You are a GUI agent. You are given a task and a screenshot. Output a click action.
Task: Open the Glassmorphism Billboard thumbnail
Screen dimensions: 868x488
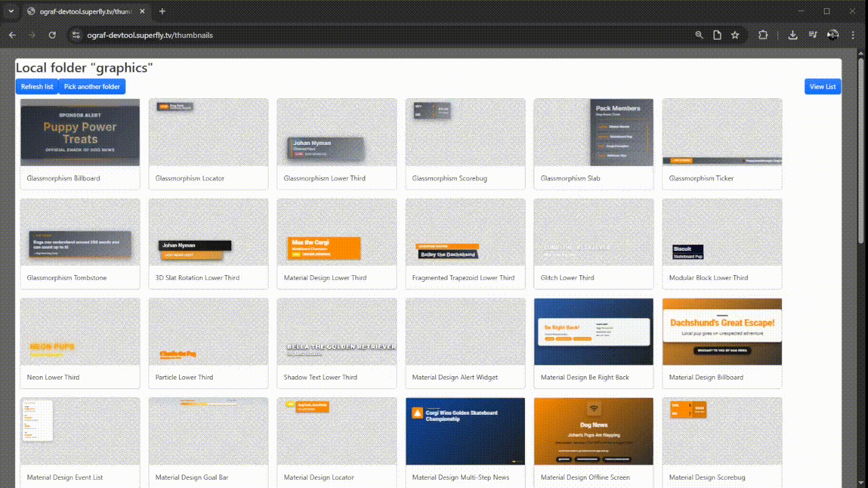pos(80,133)
